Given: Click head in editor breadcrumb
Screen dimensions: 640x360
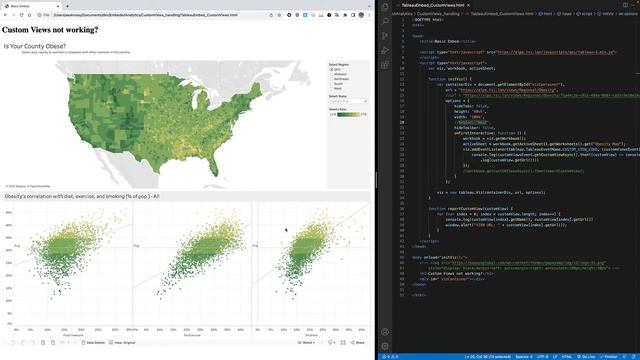Looking at the screenshot, I should (565, 13).
